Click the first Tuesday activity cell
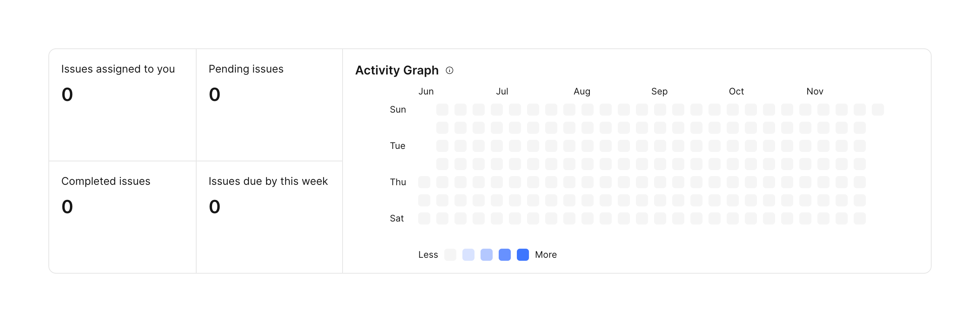980x322 pixels. 442,146
